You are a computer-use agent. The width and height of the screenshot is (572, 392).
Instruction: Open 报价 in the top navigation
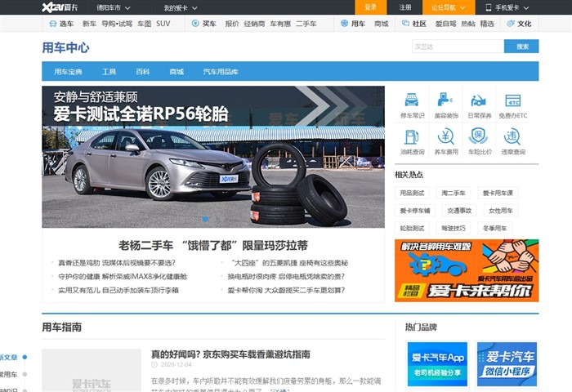(x=232, y=24)
